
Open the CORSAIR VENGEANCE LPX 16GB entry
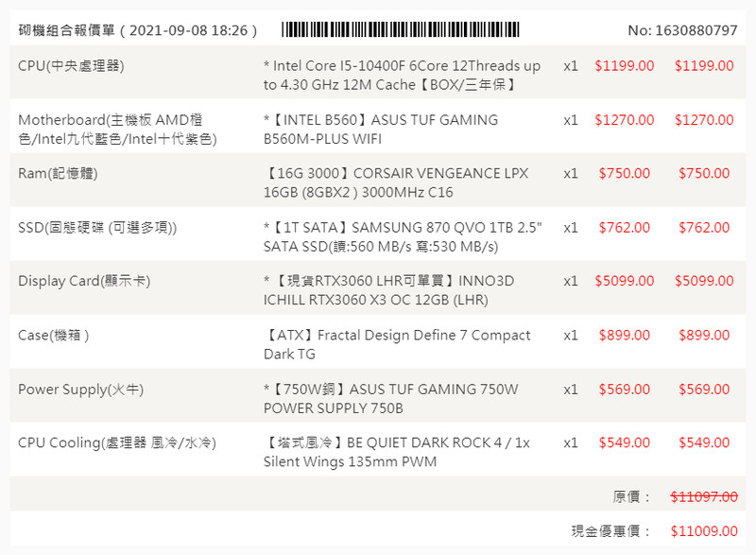(x=396, y=183)
